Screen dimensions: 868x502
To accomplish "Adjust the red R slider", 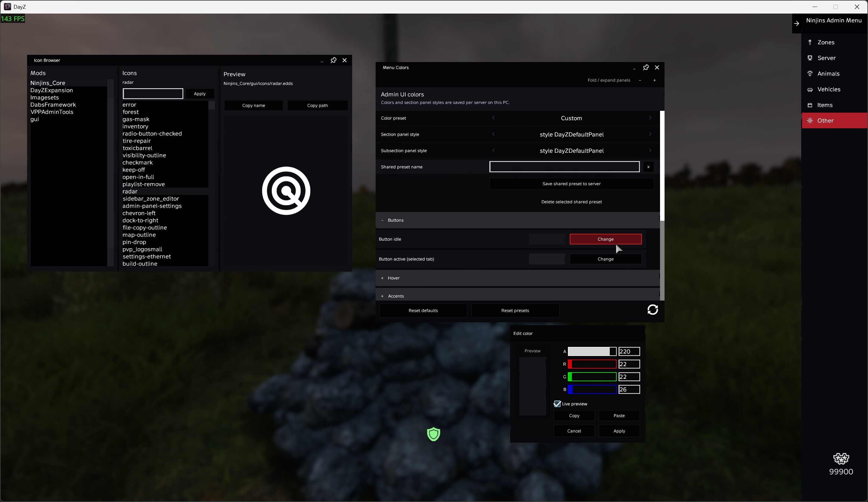I will 592,364.
